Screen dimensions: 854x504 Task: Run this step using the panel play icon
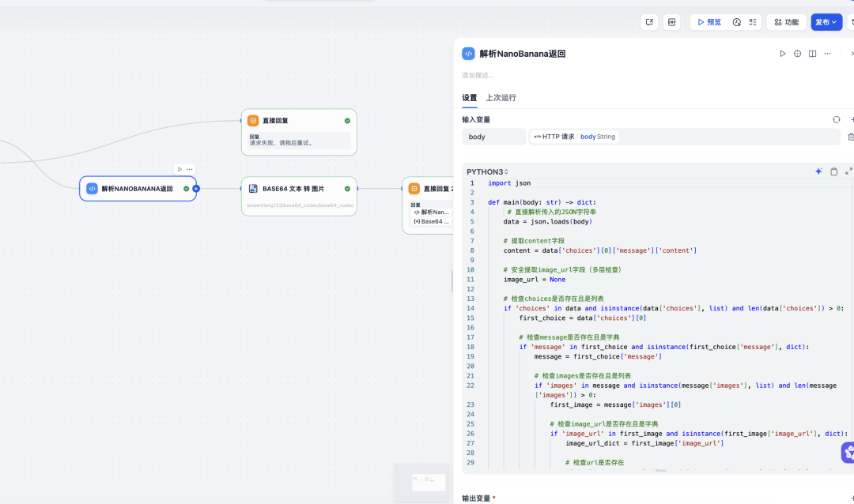coord(783,54)
